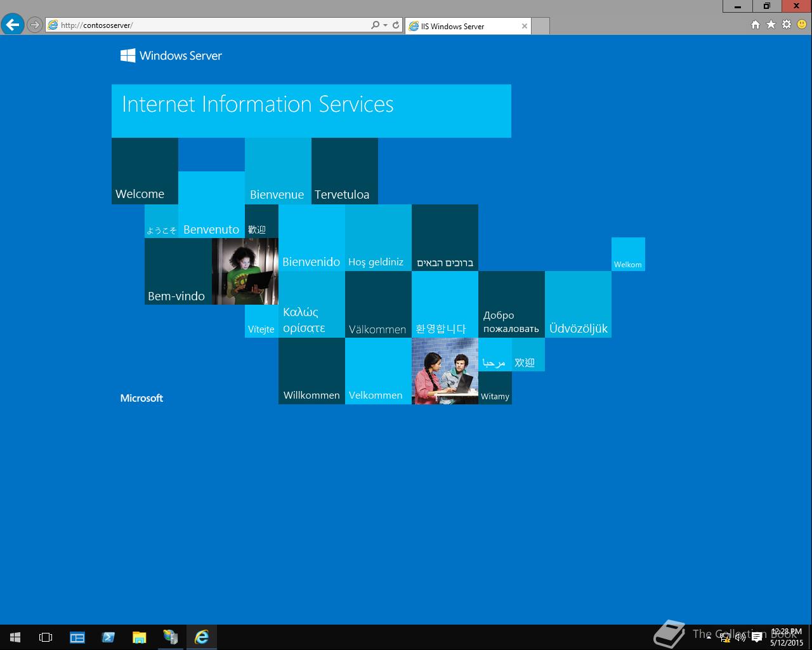Open network status tray icon
The image size is (812, 650).
tap(725, 637)
